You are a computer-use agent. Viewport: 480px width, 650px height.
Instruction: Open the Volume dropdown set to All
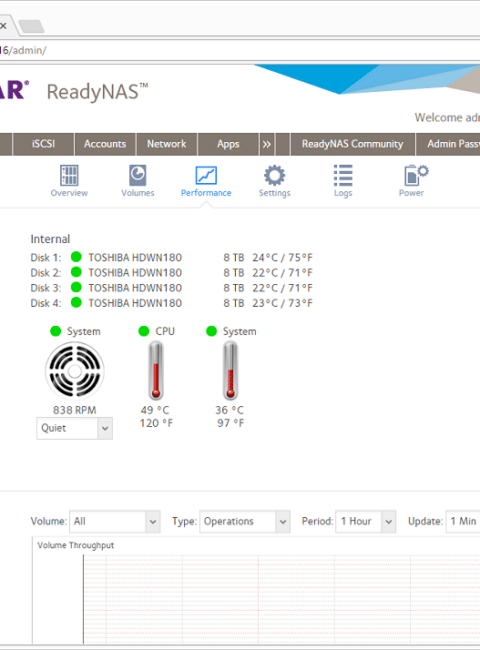coord(114,521)
